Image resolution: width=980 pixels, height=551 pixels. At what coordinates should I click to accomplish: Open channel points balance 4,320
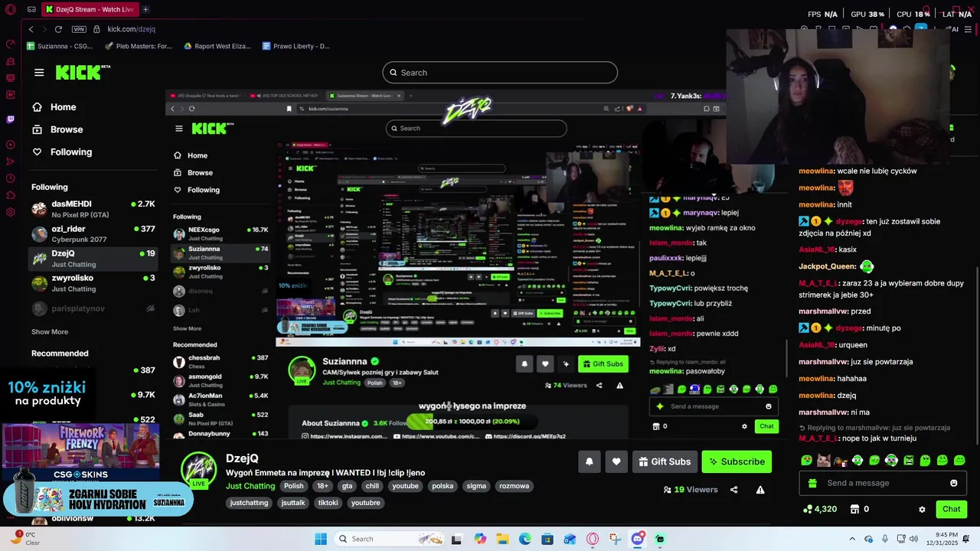[820, 509]
